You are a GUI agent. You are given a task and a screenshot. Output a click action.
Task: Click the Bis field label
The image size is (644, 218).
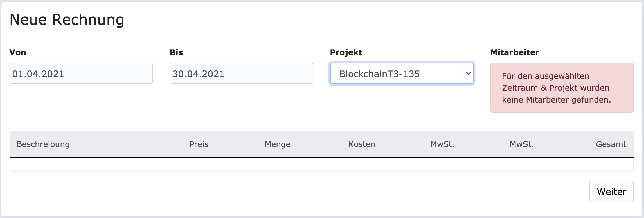tap(176, 52)
